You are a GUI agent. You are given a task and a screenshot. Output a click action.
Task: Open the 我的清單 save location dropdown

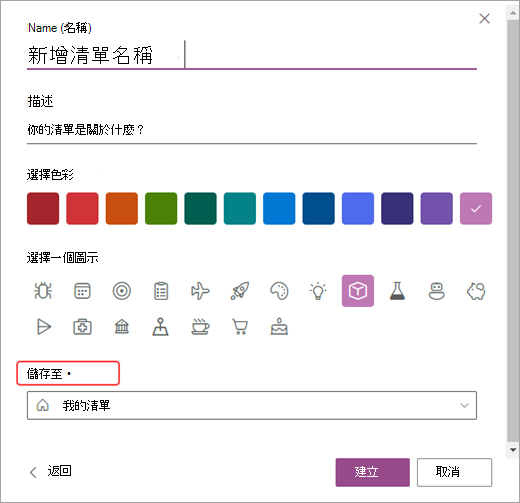point(252,405)
